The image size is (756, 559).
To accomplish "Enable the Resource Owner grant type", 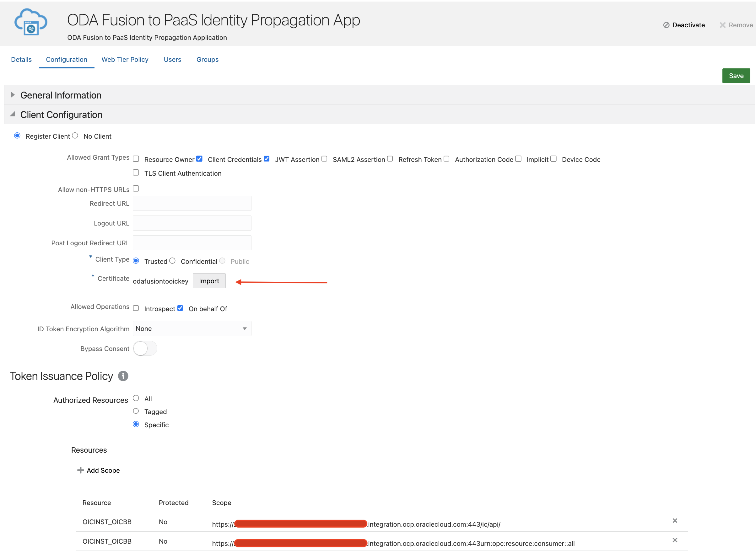I will pyautogui.click(x=136, y=159).
